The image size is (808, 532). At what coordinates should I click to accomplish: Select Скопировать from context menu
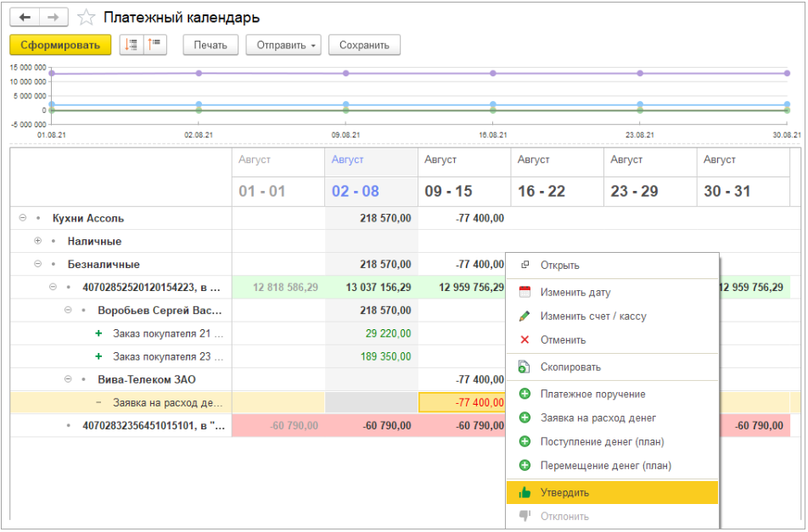pos(570,367)
